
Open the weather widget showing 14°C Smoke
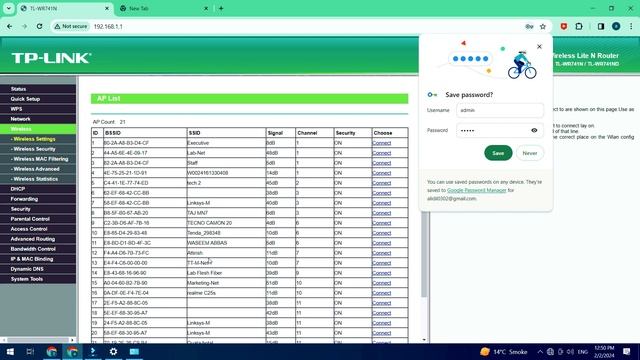click(x=504, y=351)
